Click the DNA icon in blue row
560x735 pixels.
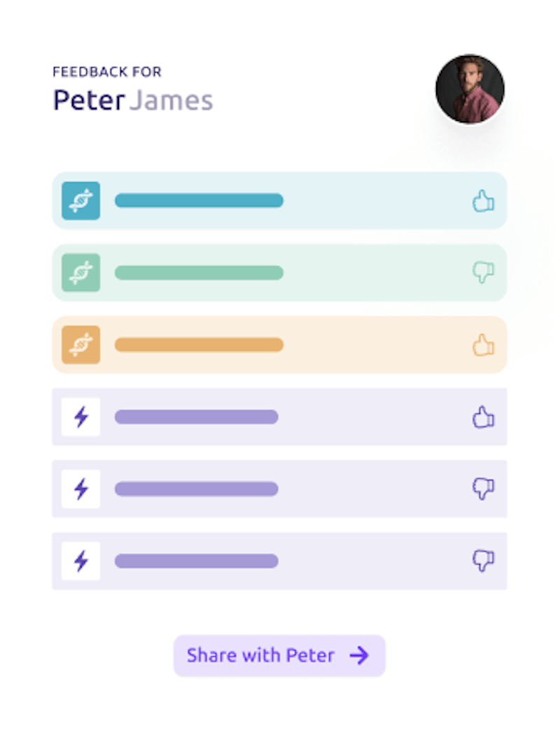click(x=80, y=201)
